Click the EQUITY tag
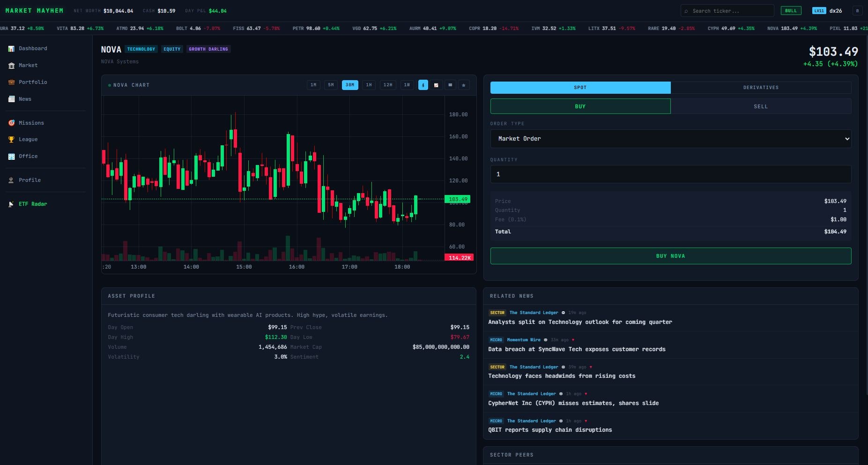868x465 pixels. (172, 49)
